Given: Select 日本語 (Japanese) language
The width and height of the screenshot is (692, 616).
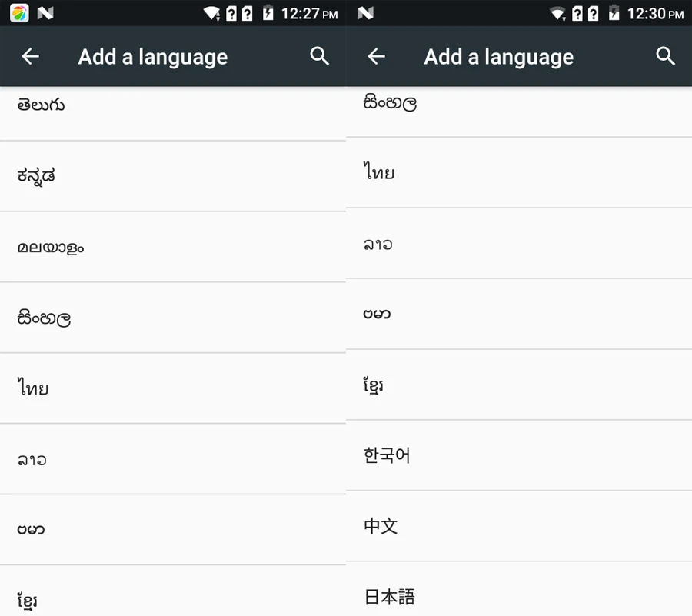Looking at the screenshot, I should click(519, 589).
